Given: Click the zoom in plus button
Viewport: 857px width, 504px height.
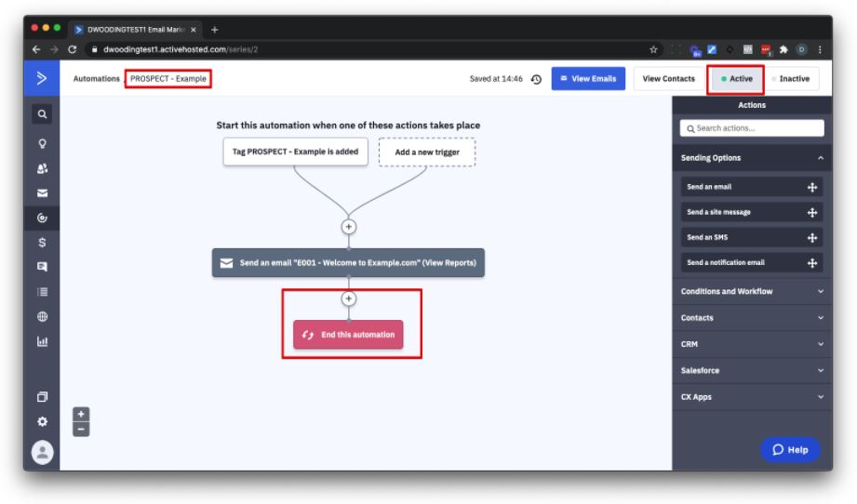Looking at the screenshot, I should (x=81, y=414).
